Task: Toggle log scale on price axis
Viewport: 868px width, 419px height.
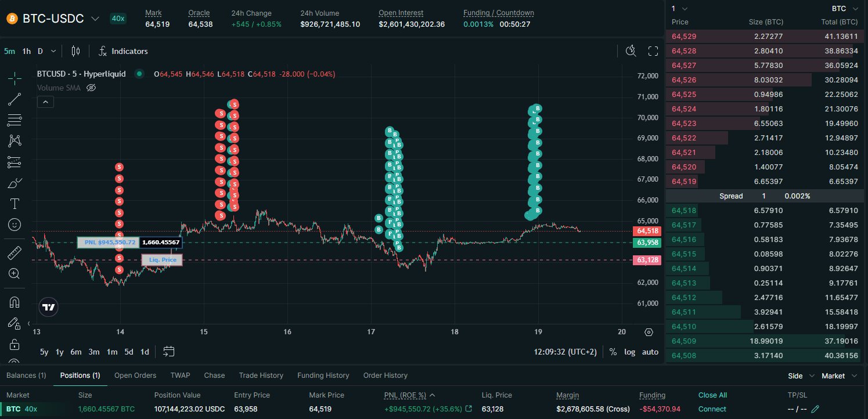Action: 629,352
